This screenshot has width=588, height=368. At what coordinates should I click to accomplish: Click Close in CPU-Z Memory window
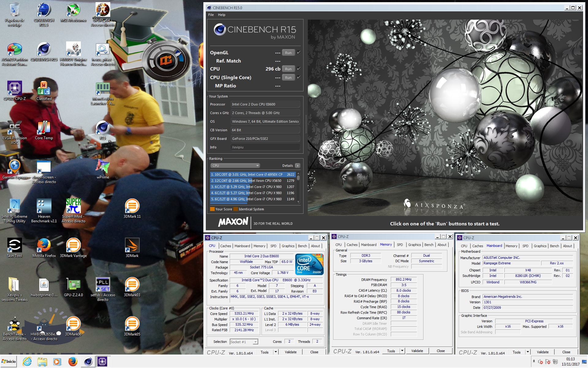tap(441, 351)
